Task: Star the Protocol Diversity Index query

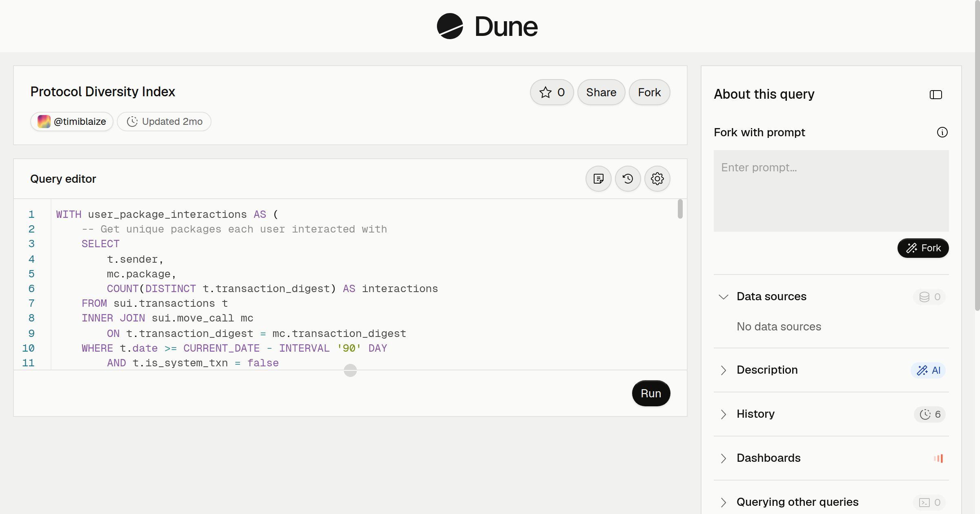Action: 552,92
